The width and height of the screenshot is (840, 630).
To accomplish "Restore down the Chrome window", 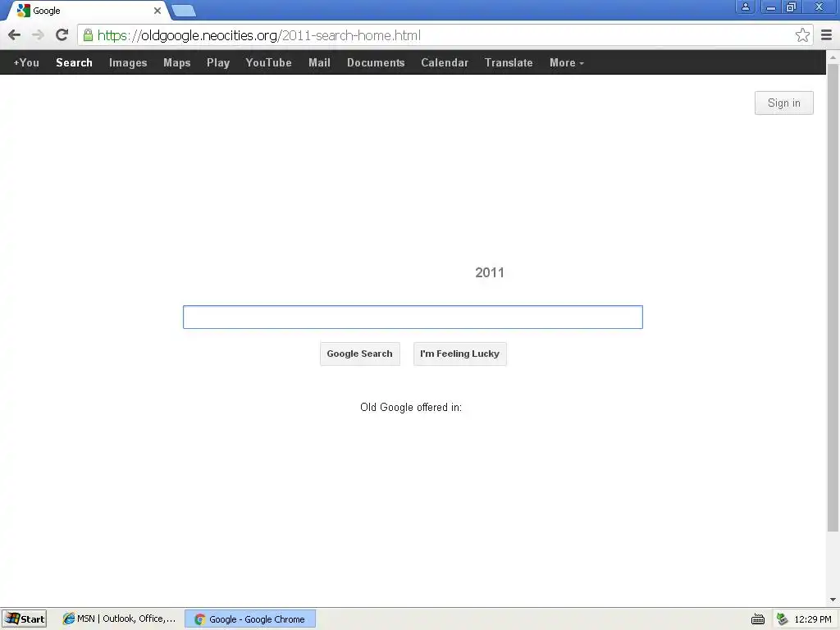I will pos(792,7).
